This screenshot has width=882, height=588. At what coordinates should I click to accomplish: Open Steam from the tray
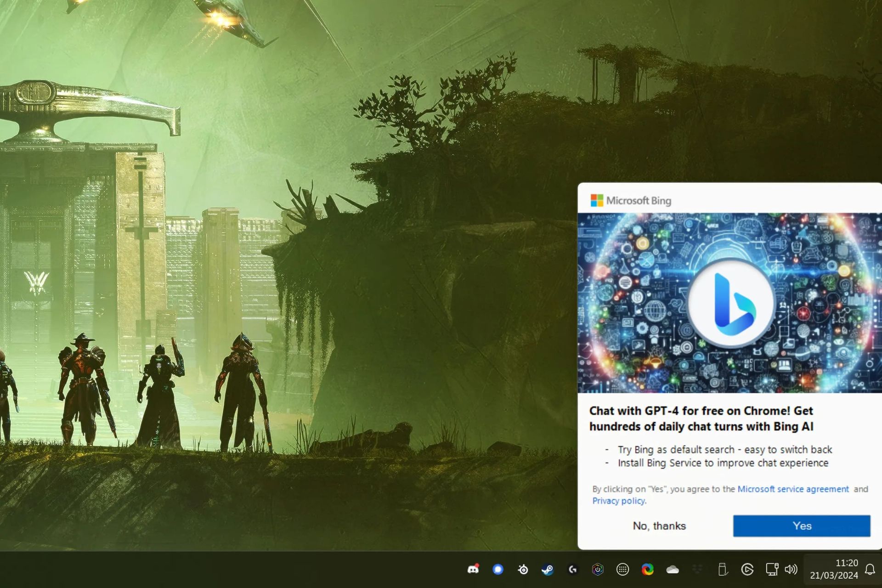pyautogui.click(x=548, y=570)
